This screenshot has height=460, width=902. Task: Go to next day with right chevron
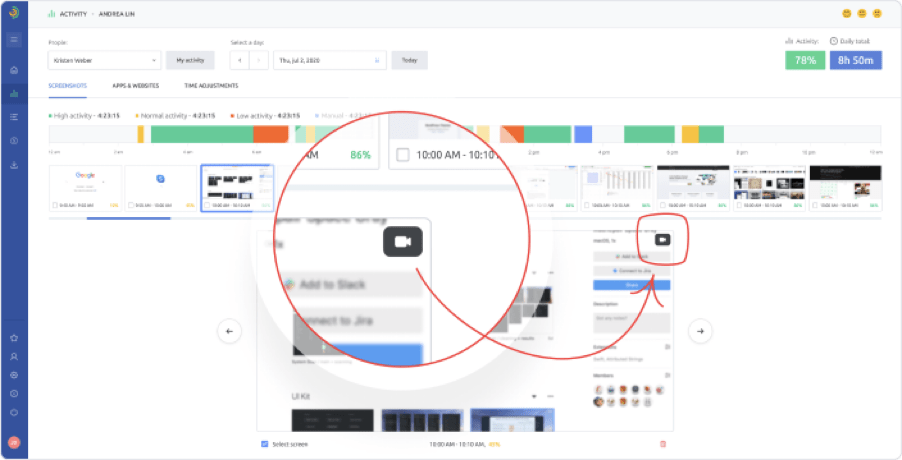259,60
